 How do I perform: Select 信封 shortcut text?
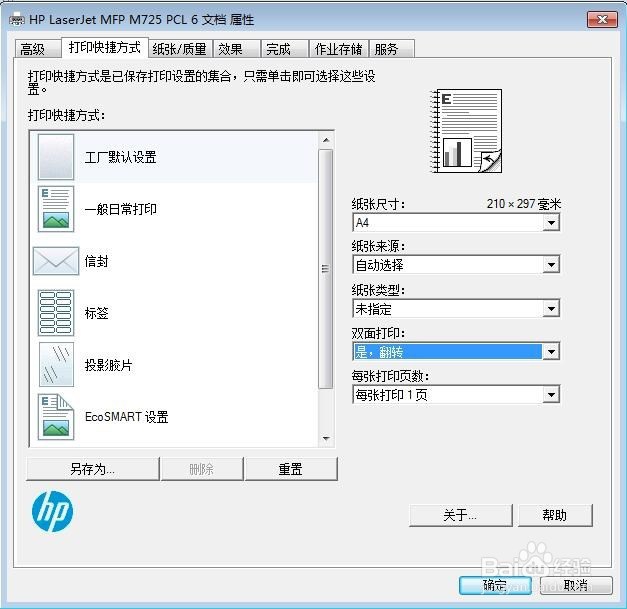(x=96, y=261)
